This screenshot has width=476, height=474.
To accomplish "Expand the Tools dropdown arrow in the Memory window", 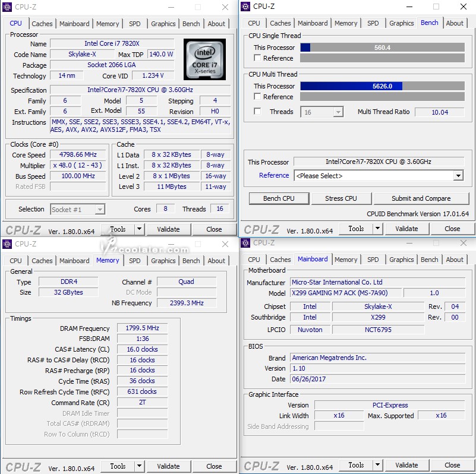I will tap(139, 466).
